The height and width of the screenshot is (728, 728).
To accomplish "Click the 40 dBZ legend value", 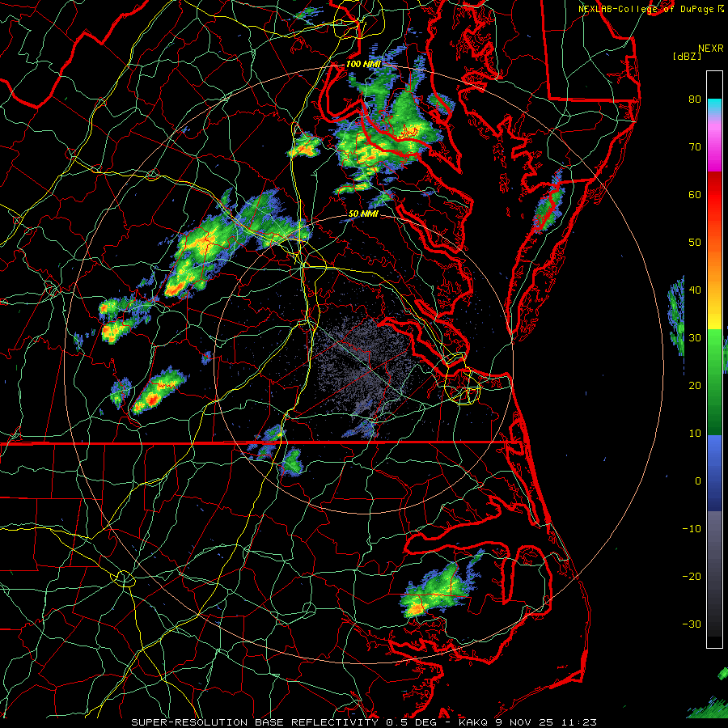I will (695, 290).
